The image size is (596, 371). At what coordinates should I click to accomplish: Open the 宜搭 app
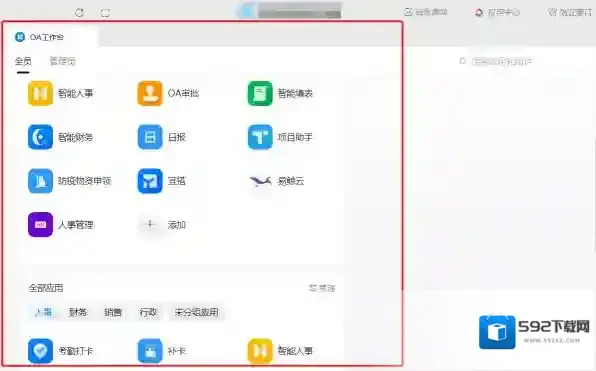click(162, 181)
